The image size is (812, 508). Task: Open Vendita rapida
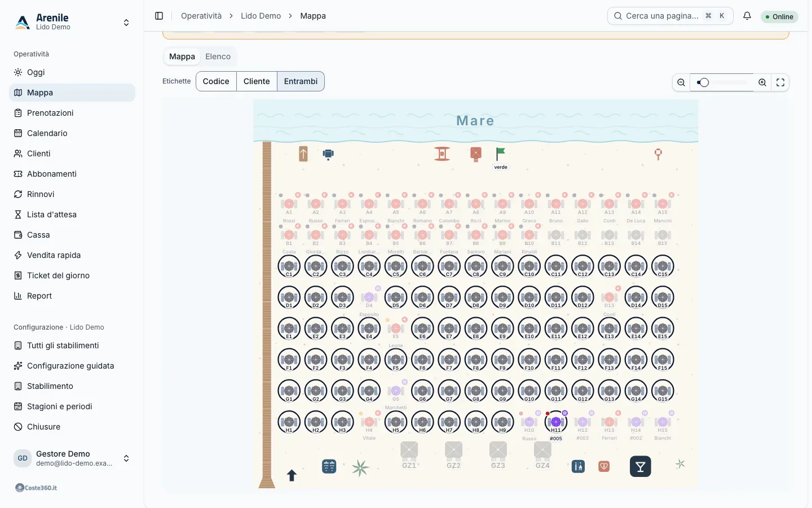[72, 255]
